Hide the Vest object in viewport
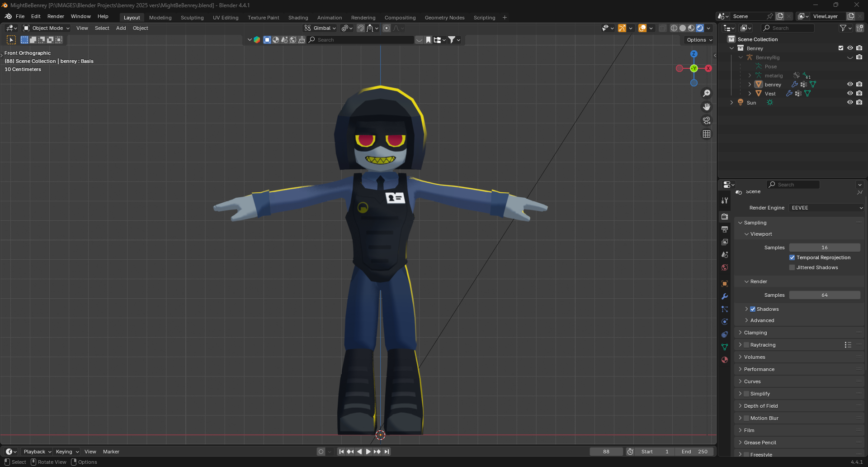The width and height of the screenshot is (868, 467). (850, 93)
